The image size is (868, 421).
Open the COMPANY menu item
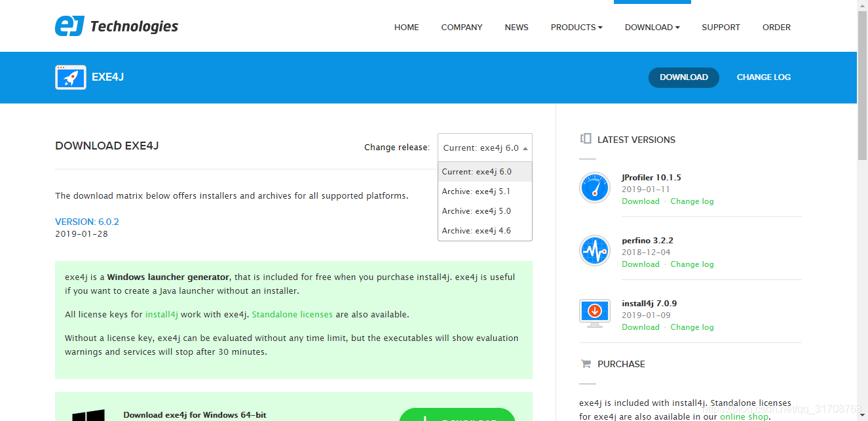[462, 28]
